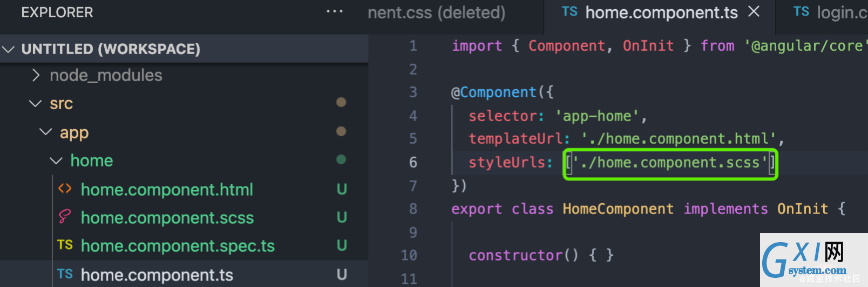Click the TS icon beside home.component.spec.ts
This screenshot has width=868, height=287.
(x=65, y=245)
